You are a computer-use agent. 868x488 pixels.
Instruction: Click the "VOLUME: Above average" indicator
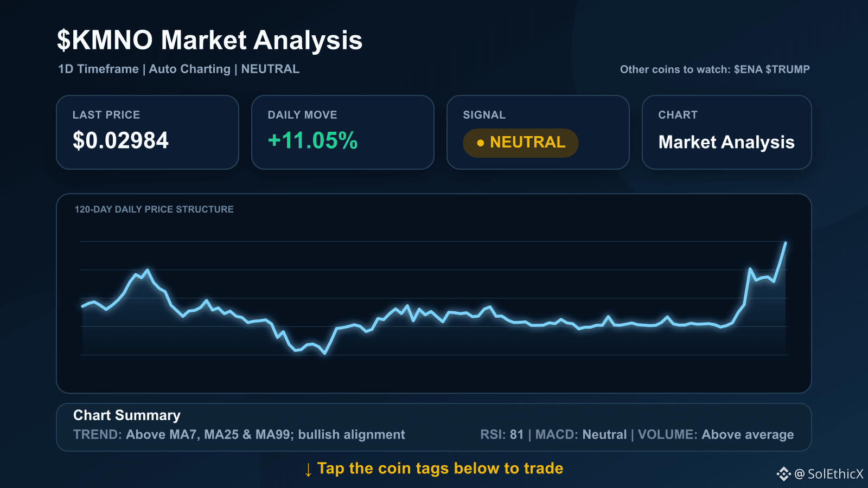point(716,435)
